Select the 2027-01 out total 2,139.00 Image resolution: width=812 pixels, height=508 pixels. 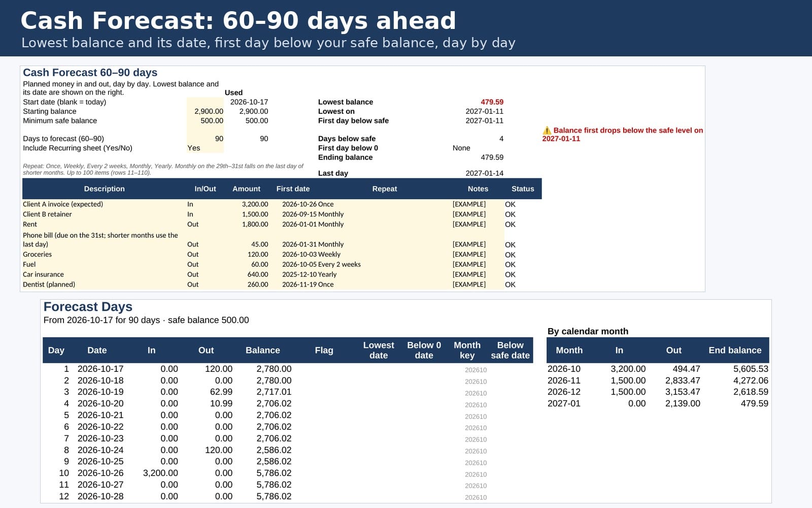(683, 404)
